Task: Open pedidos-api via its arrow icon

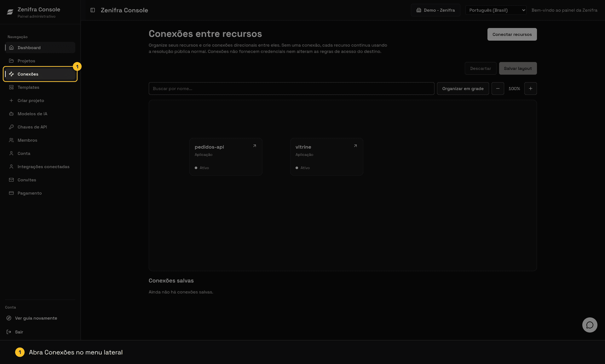Action: pyautogui.click(x=255, y=146)
